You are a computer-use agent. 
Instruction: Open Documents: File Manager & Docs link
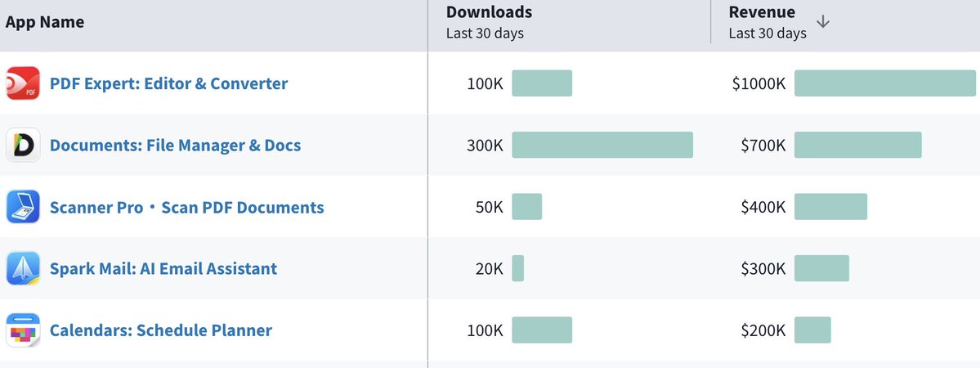(x=175, y=146)
